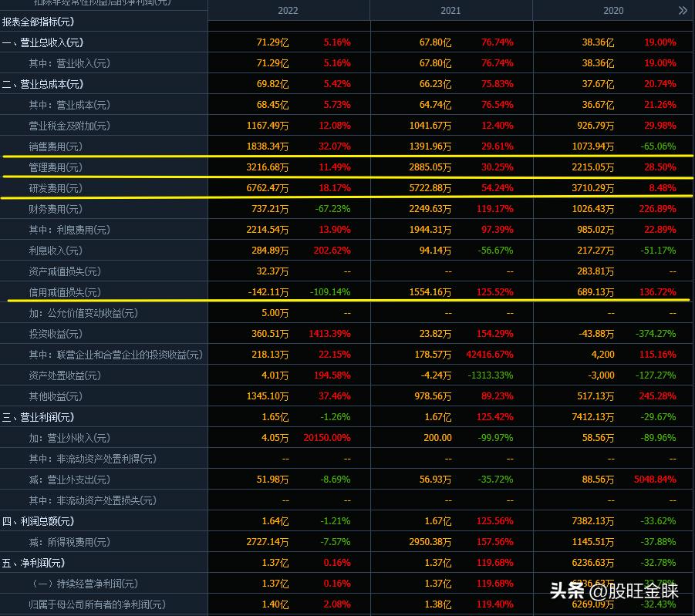Click the 一、营业总收入(元) row label

[42, 42]
